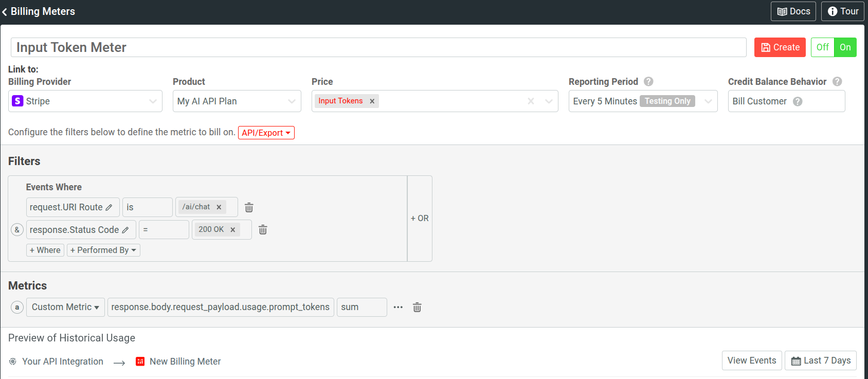
Task: Open the Credit Balance Behavior help icon
Action: (837, 82)
